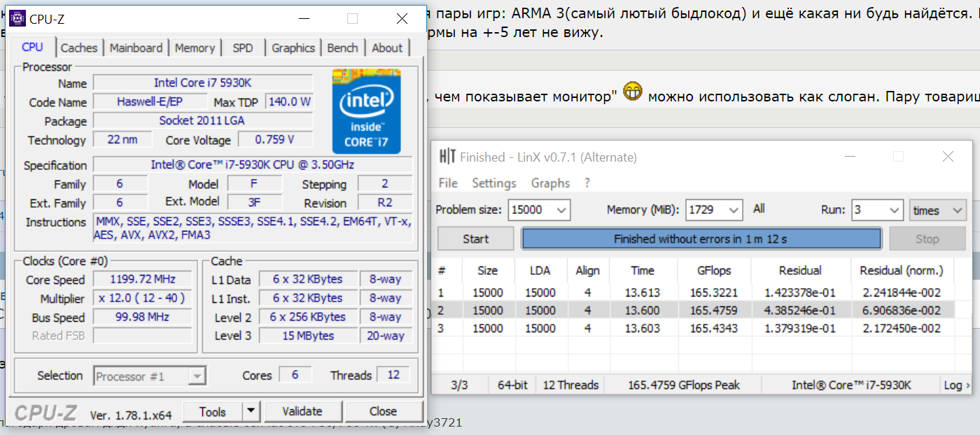
Task: Click the Multiplier value x 12.0 ( 12 - 40 )
Action: [x=143, y=299]
